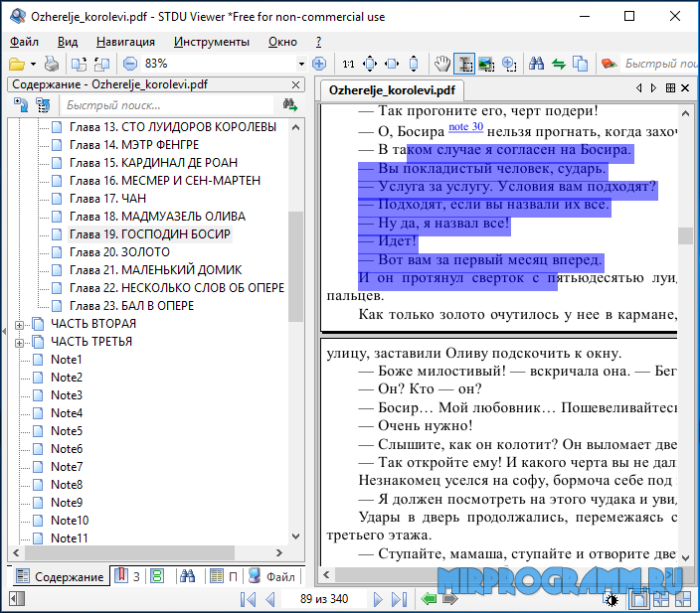Open the recent files dropdown arrow beside Open
This screenshot has width=700, height=613.
pos(33,65)
